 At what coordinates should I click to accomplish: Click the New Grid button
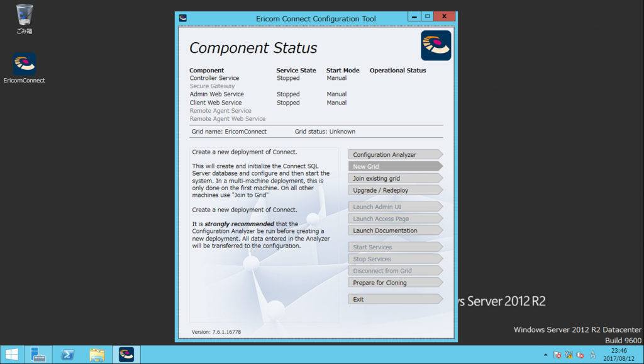(396, 167)
